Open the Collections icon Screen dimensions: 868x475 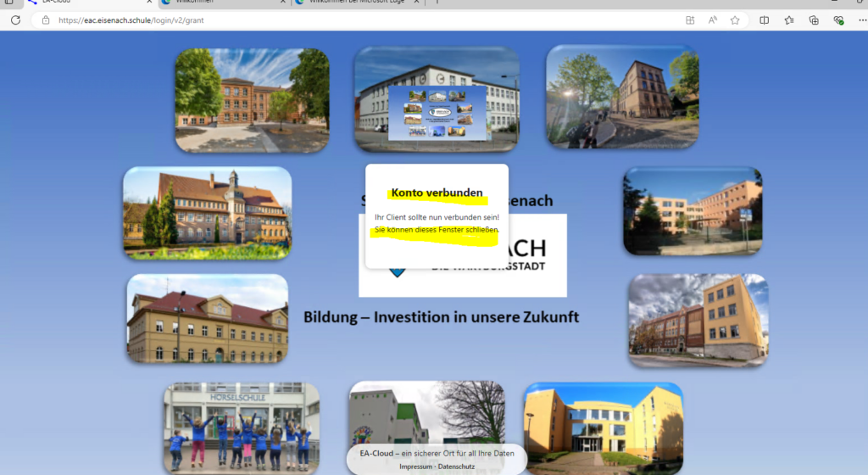(x=814, y=20)
